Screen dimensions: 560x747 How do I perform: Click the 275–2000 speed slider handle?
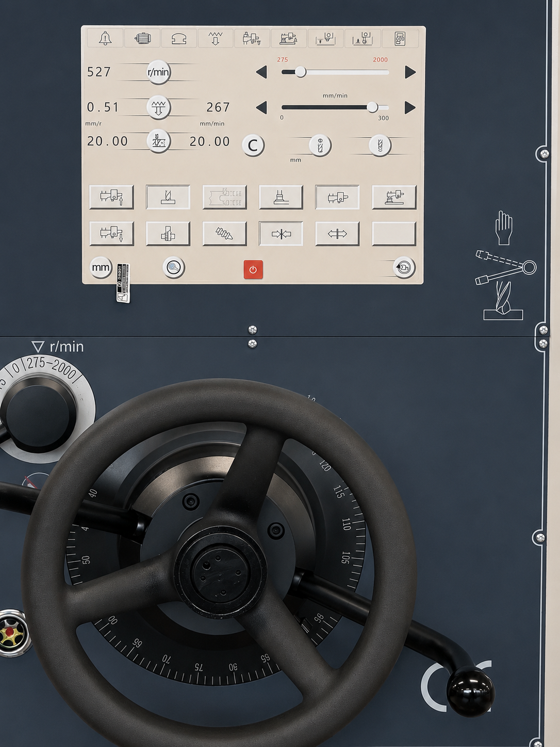pyautogui.click(x=301, y=72)
